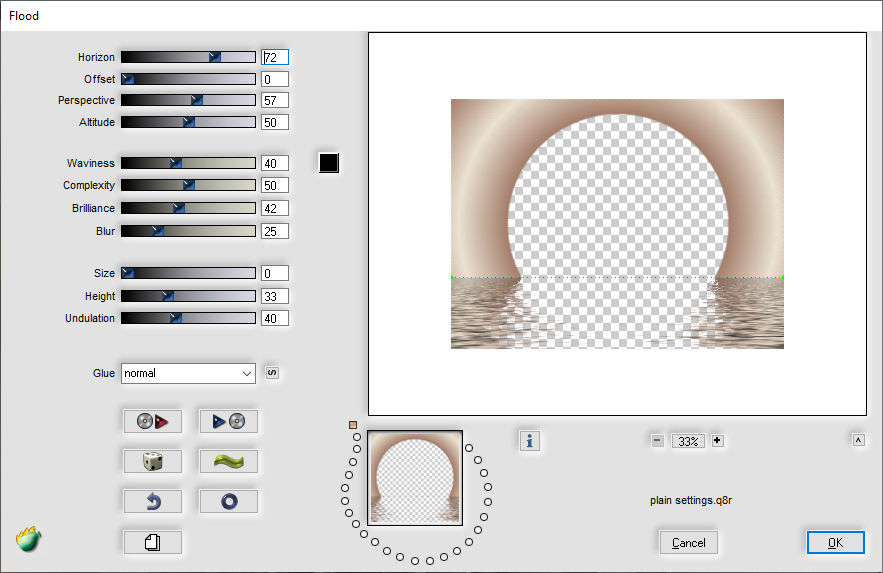Click the Height value field showing 33
883x573 pixels.
275,296
